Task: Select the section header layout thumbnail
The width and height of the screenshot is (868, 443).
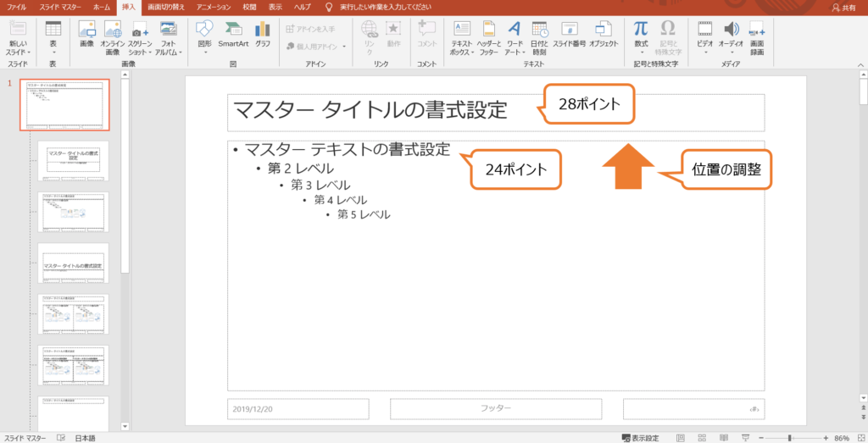Action: coord(74,263)
